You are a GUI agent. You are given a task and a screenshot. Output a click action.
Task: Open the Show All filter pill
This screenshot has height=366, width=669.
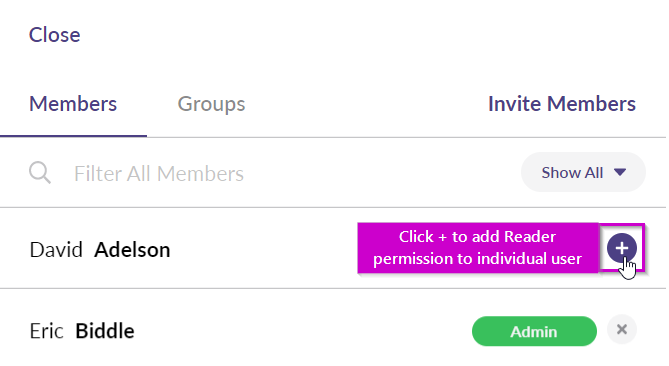pyautogui.click(x=583, y=172)
